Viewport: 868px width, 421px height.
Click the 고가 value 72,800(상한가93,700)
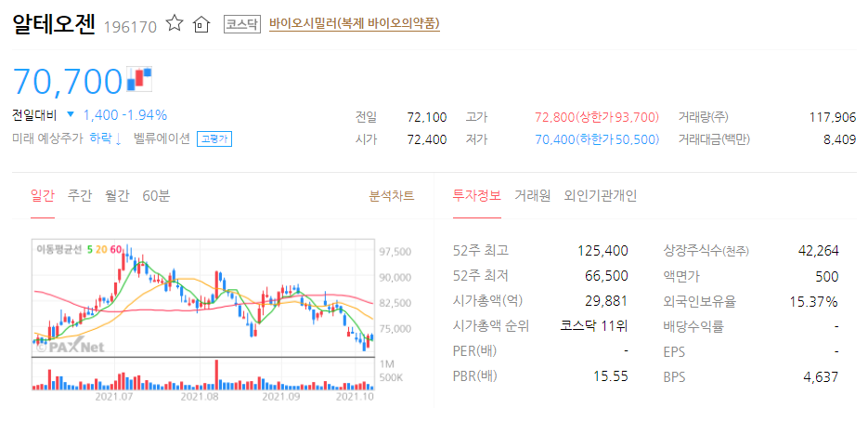tap(597, 117)
